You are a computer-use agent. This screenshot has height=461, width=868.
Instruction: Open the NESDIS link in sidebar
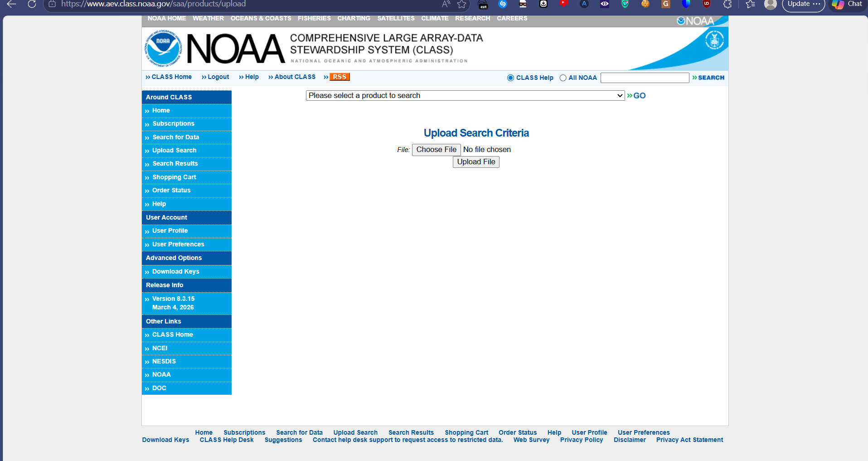tap(164, 361)
